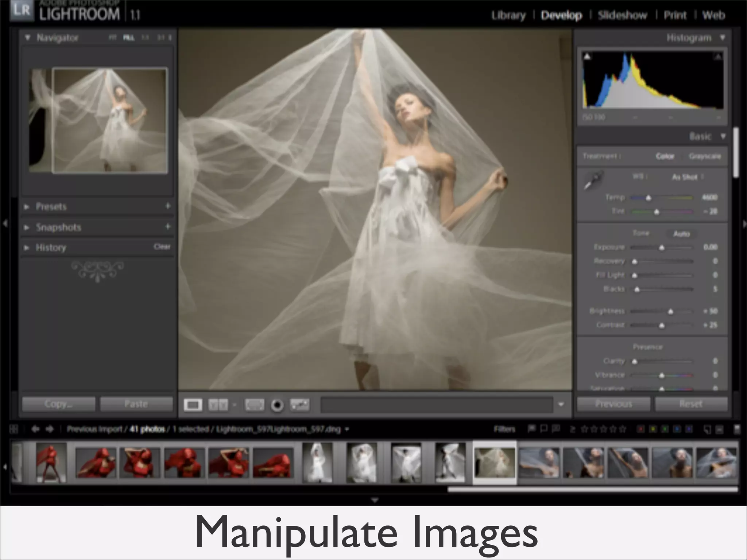Switch treatment to Grayscale
This screenshot has height=560, width=747.
click(705, 156)
